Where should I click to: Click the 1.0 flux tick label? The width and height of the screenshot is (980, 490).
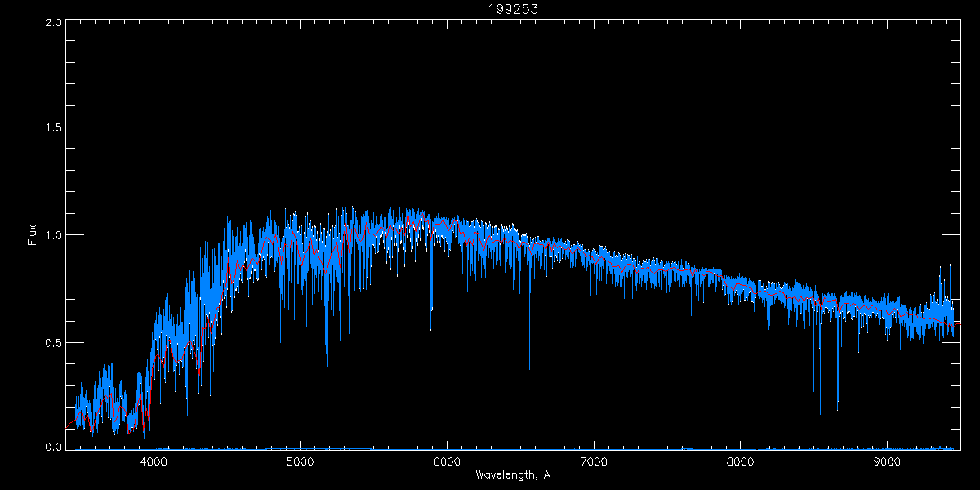53,235
